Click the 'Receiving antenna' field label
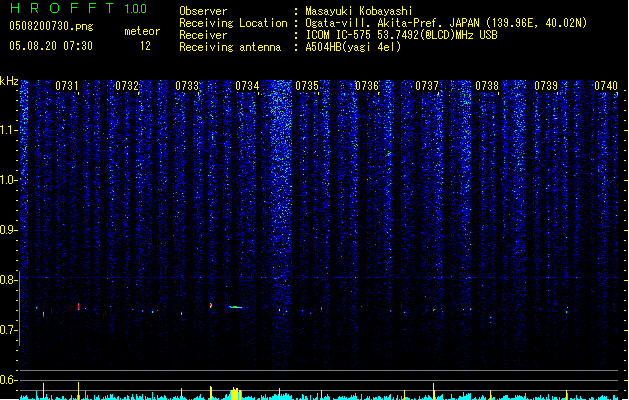The image size is (629, 400). [x=230, y=47]
